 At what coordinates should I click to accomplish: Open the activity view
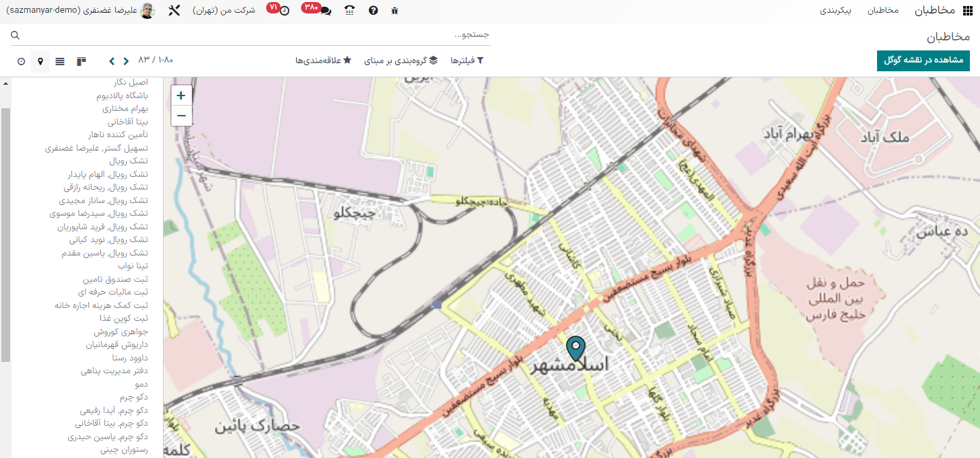(x=21, y=61)
